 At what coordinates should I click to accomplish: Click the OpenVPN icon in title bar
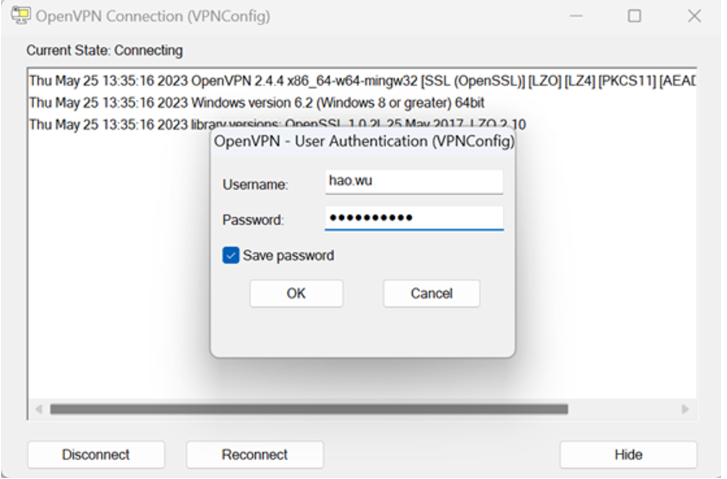click(21, 16)
